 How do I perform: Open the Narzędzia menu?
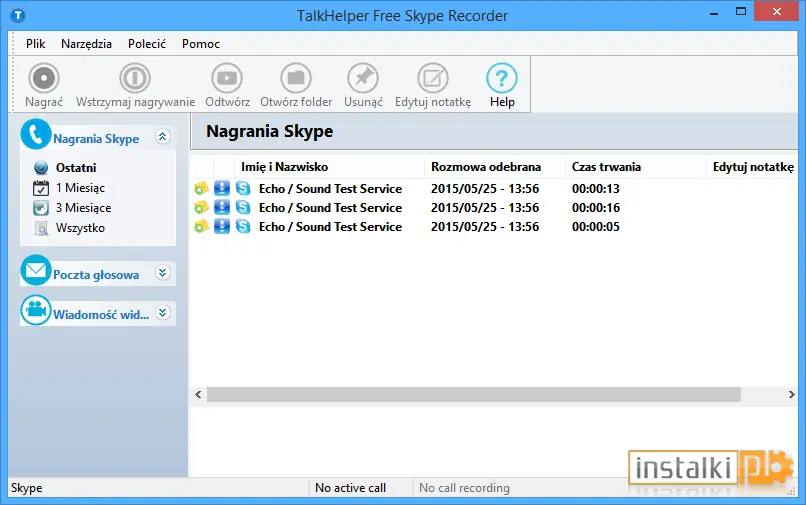pyautogui.click(x=86, y=44)
